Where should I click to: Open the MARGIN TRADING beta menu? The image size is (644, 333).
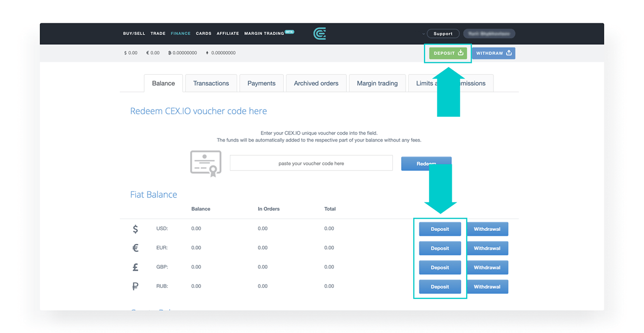[269, 33]
